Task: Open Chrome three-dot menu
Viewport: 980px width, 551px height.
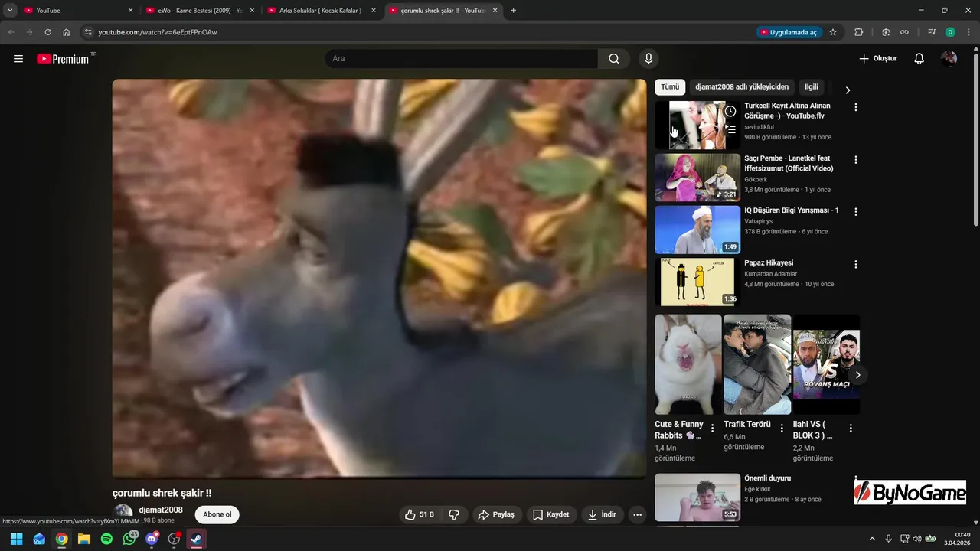Action: coord(968,32)
